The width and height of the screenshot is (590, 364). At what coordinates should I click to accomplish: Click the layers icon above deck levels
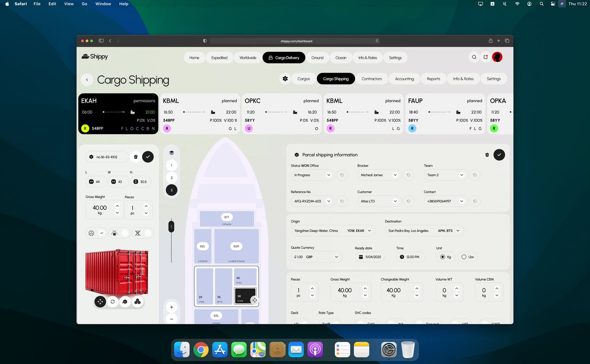[x=171, y=152]
